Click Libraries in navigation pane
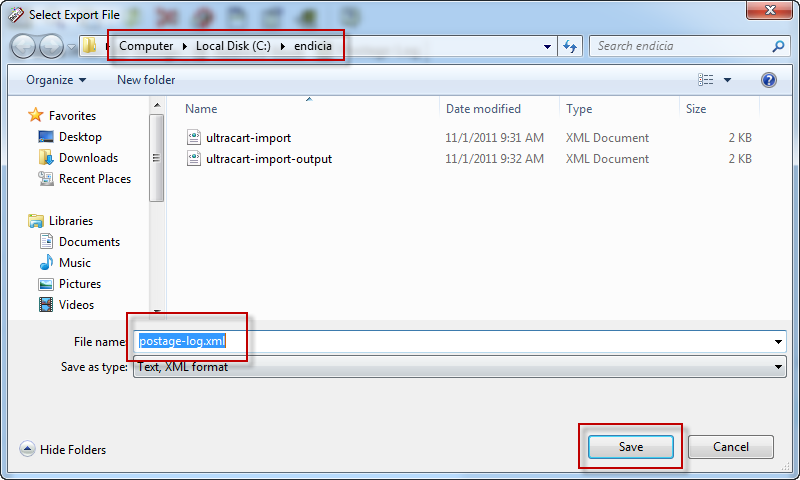This screenshot has width=800, height=480. [x=71, y=221]
